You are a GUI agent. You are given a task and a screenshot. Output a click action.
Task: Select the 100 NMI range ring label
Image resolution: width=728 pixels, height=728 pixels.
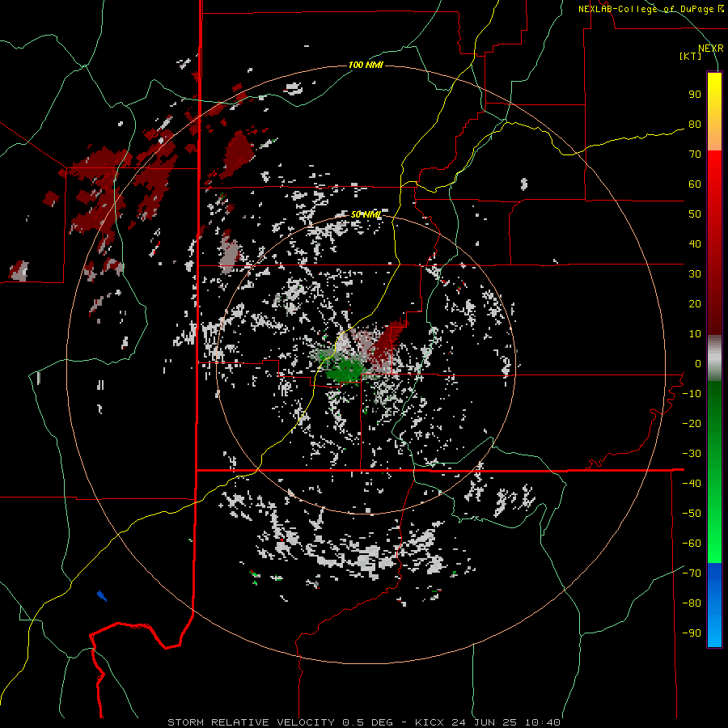pyautogui.click(x=366, y=65)
